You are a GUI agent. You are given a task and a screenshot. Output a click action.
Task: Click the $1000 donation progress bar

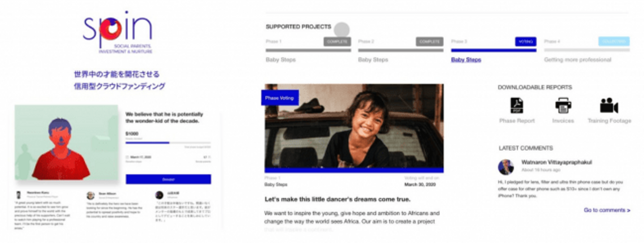pyautogui.click(x=168, y=143)
